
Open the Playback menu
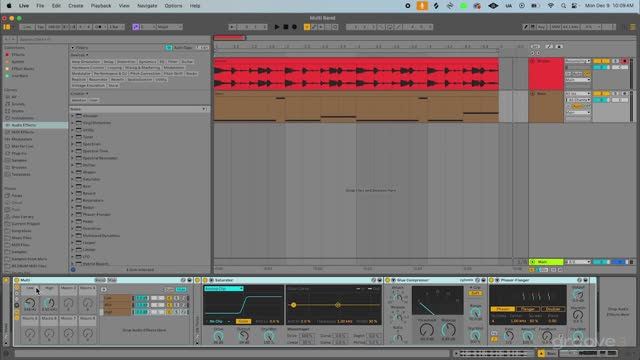101,6
